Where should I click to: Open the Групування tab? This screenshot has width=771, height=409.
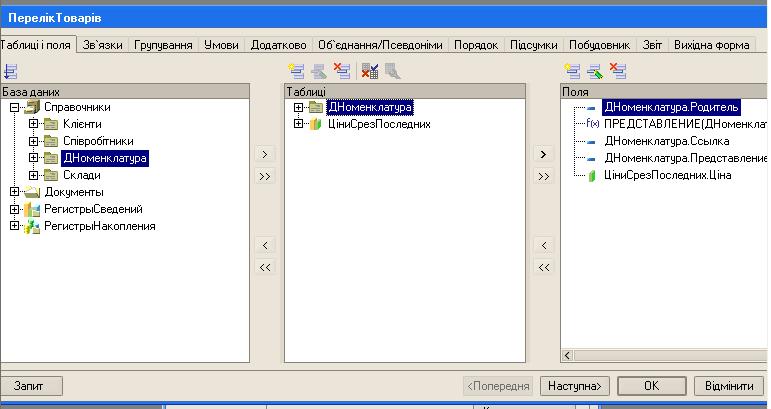pos(163,45)
